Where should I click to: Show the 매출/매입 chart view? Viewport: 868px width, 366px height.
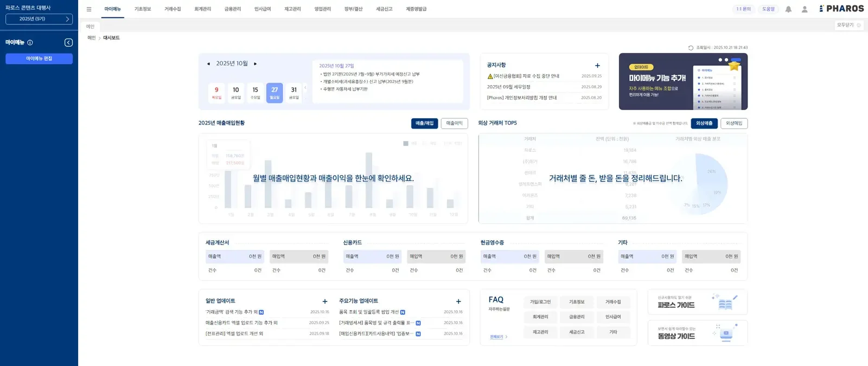[424, 124]
